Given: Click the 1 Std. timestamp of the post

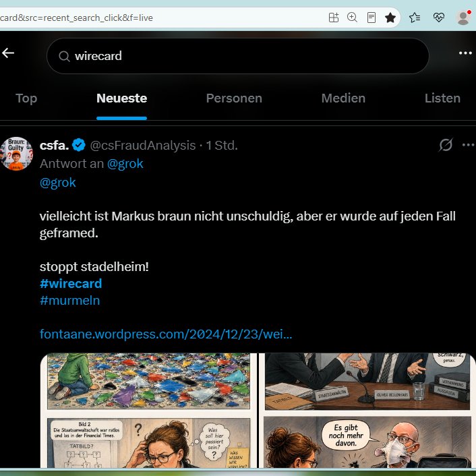Looking at the screenshot, I should [222, 146].
